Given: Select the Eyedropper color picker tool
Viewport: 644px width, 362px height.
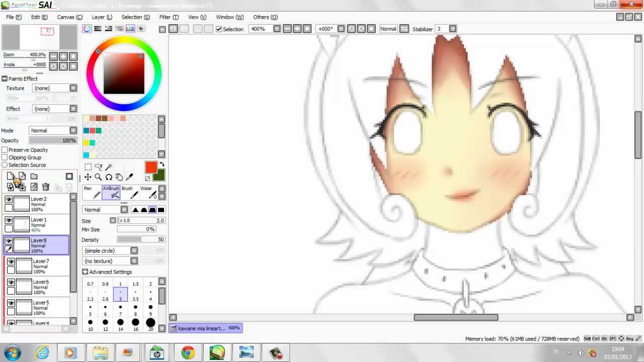Looking at the screenshot, I should [130, 177].
